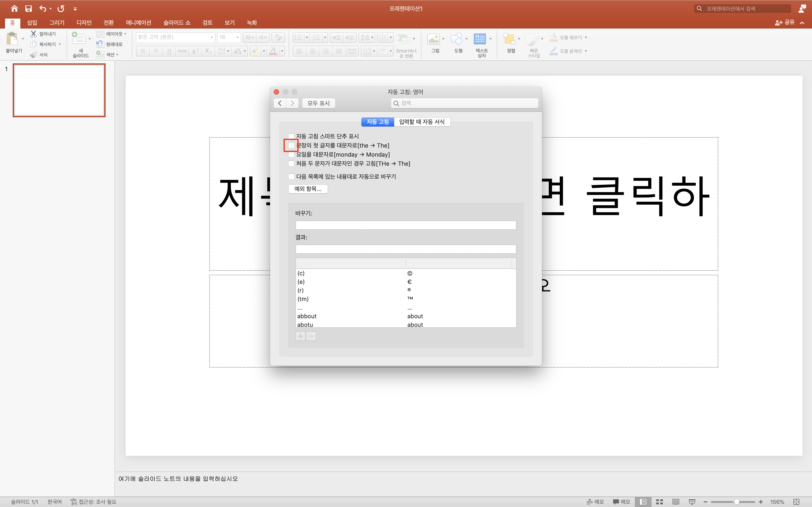Insert a picture with 그림 icon

pos(433,39)
